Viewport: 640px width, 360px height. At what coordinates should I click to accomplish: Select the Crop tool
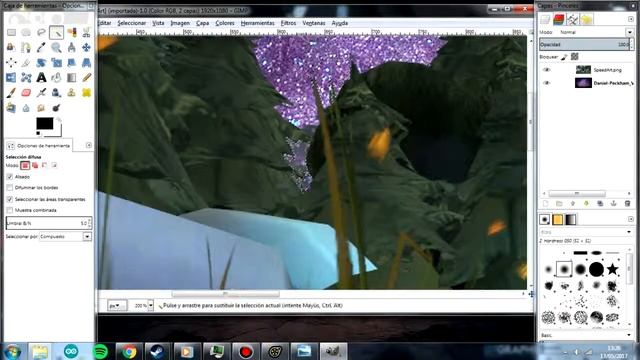(x=26, y=62)
